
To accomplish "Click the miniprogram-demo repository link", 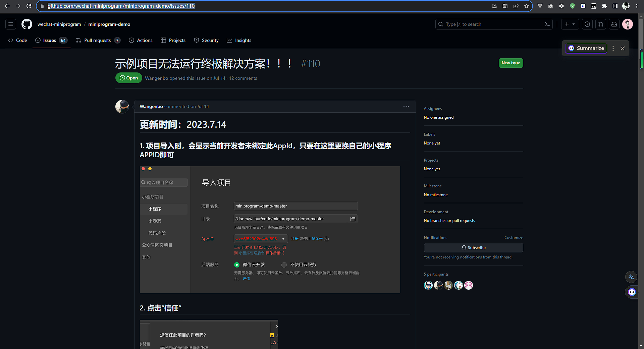I will 109,24.
